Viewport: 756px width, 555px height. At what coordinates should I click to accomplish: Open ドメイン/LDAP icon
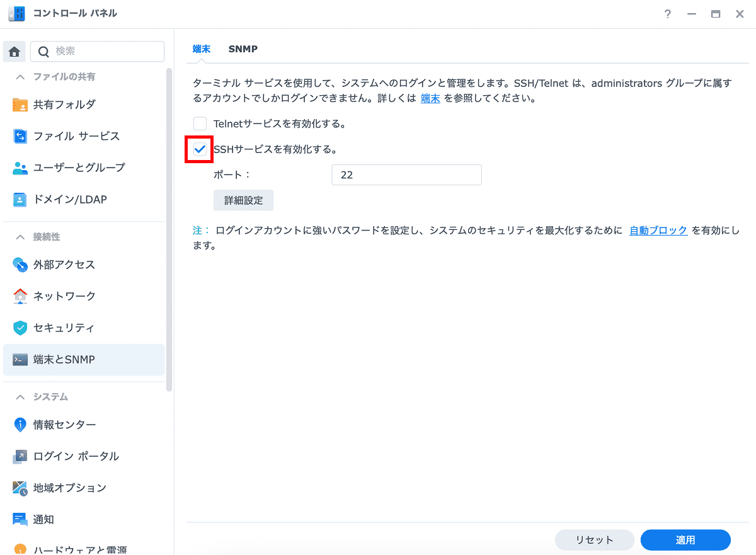pyautogui.click(x=20, y=200)
